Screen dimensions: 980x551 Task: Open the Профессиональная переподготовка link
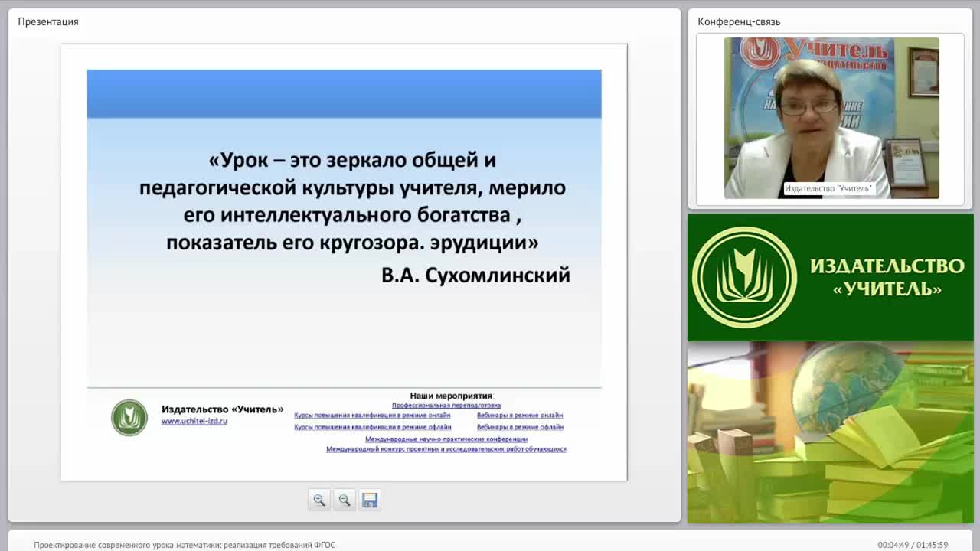[446, 406]
